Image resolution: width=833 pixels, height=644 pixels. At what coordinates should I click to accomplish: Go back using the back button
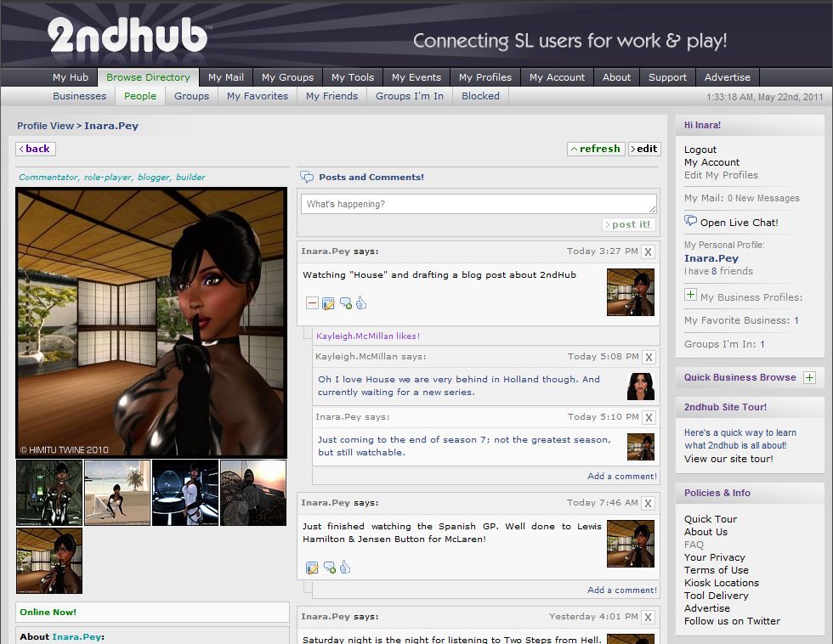(35, 149)
